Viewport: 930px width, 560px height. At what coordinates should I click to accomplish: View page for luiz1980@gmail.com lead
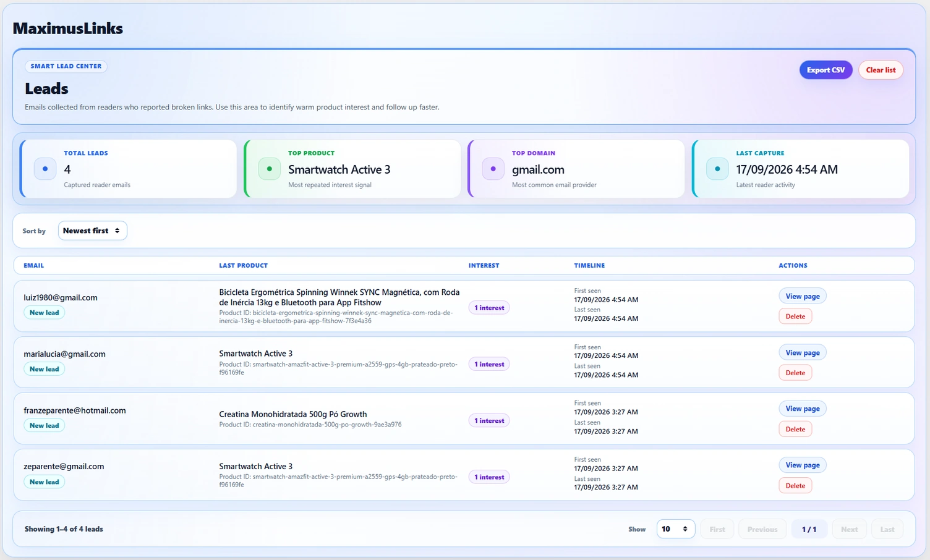802,296
